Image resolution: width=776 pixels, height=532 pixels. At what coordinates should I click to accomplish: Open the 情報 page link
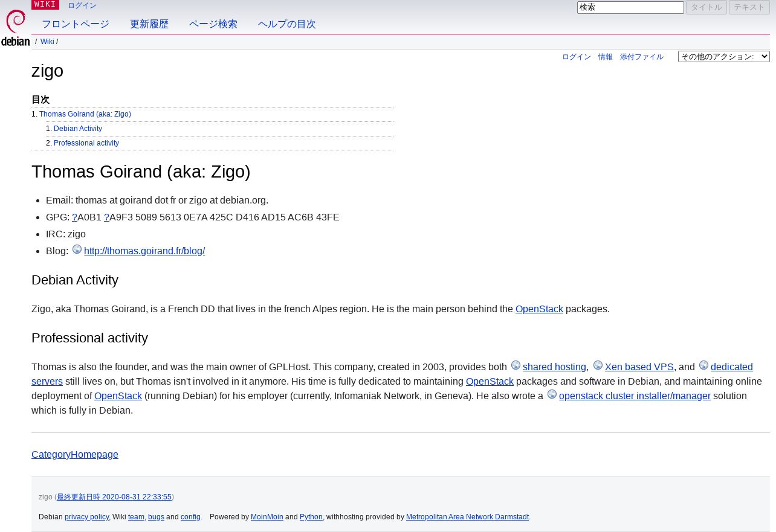(x=606, y=57)
